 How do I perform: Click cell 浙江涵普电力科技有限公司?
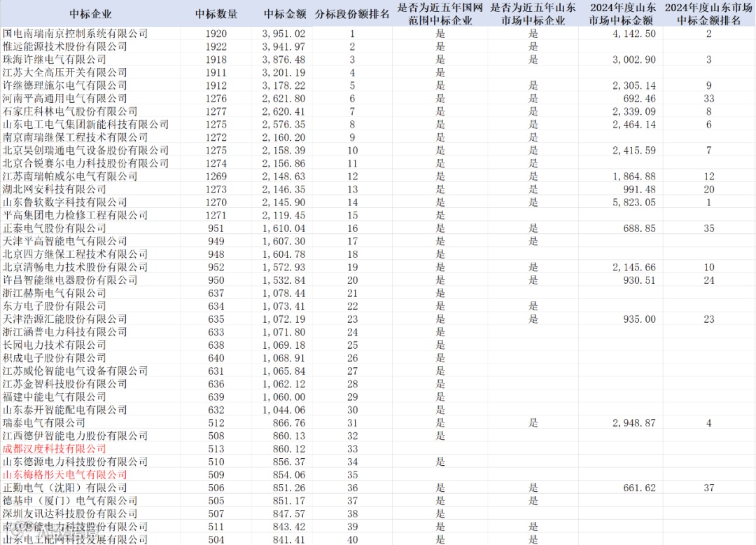coord(64,332)
